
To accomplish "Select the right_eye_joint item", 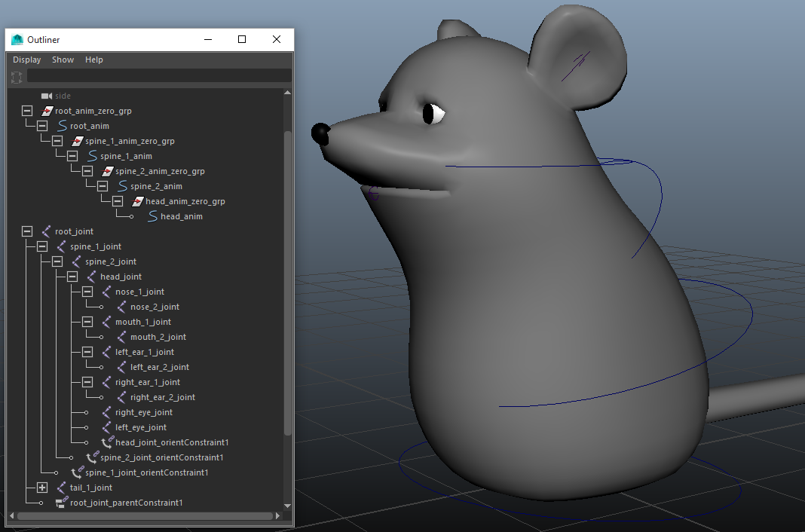I will click(x=143, y=412).
